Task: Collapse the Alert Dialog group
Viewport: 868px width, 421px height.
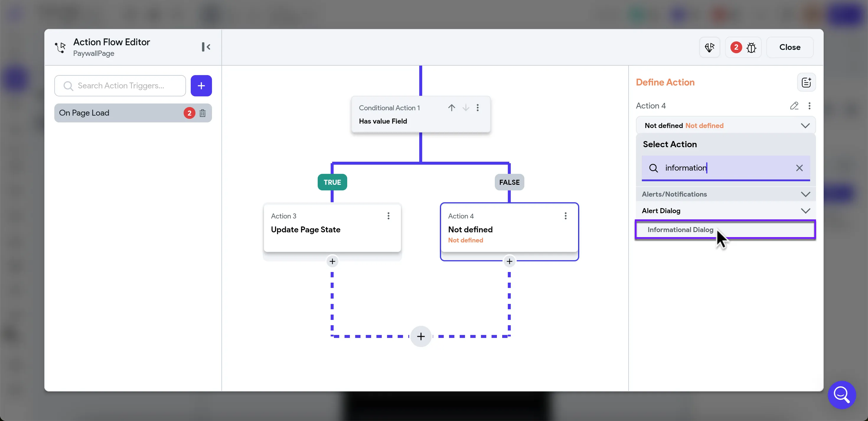Action: click(805, 211)
